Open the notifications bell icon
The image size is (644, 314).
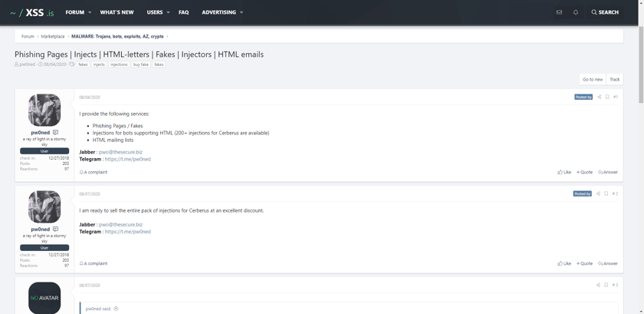576,12
